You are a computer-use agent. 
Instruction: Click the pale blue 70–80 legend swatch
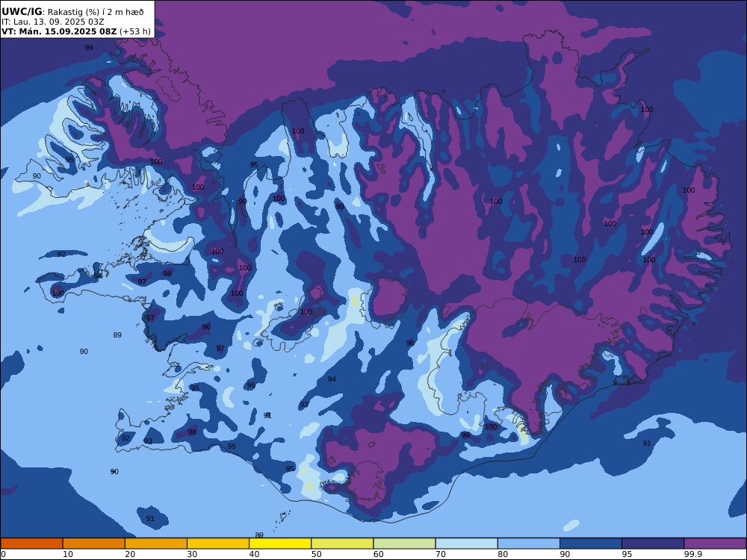click(x=466, y=544)
